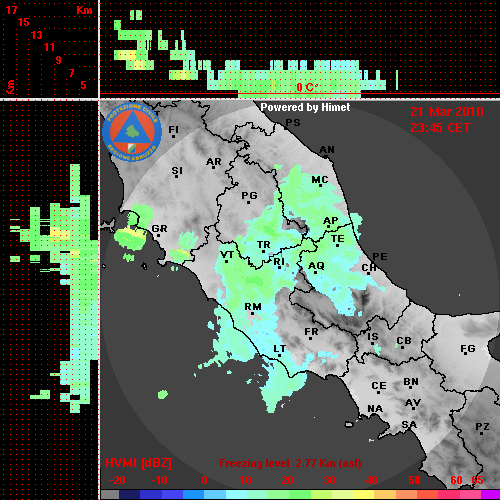
Task: Click the TE city label on map
Action: [338, 239]
